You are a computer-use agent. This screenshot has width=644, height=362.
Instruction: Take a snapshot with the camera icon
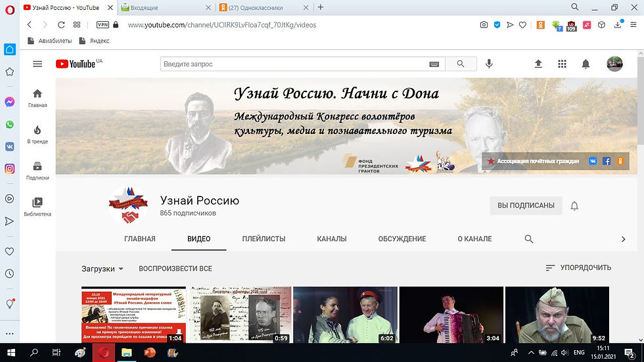484,24
